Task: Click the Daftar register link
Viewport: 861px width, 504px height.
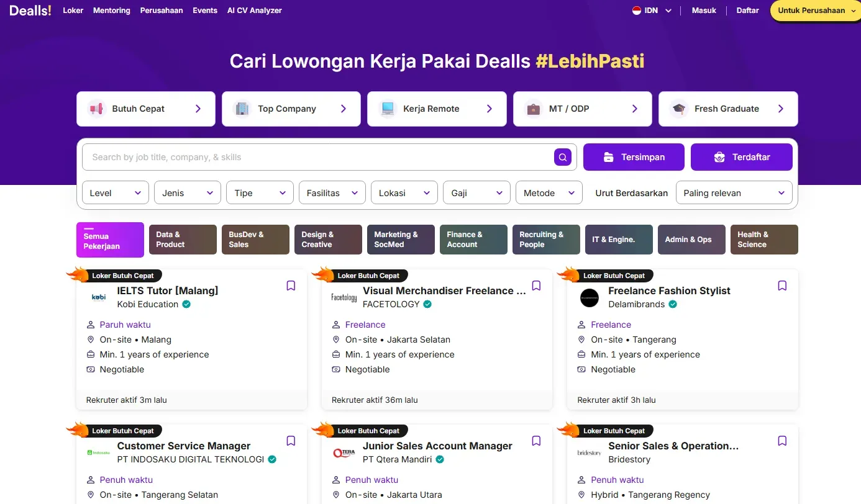Action: [747, 11]
